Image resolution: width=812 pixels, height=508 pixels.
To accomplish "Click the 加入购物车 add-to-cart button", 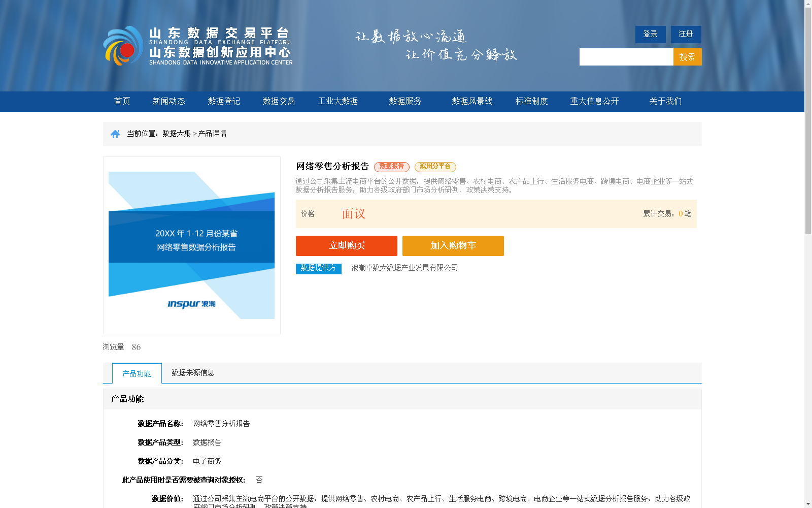I will coord(453,246).
